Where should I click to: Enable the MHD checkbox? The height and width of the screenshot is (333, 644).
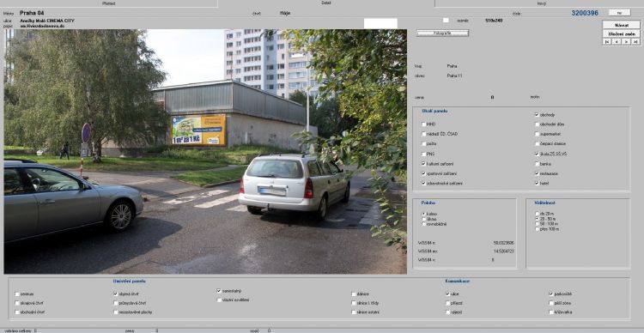424,124
